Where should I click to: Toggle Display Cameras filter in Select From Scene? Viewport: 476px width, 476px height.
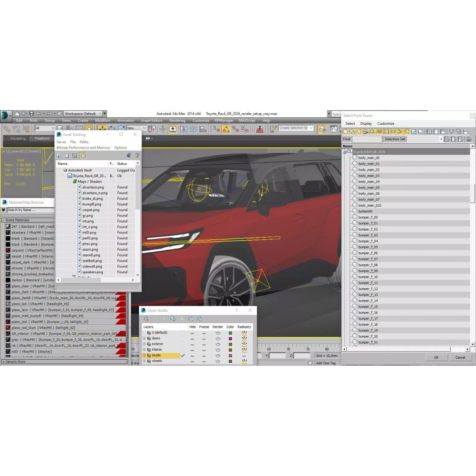pos(366,131)
